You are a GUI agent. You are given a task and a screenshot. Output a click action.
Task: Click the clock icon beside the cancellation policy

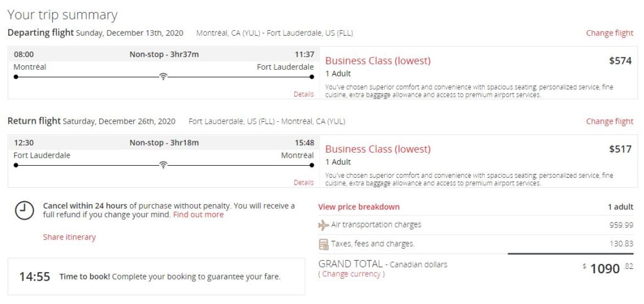24,210
